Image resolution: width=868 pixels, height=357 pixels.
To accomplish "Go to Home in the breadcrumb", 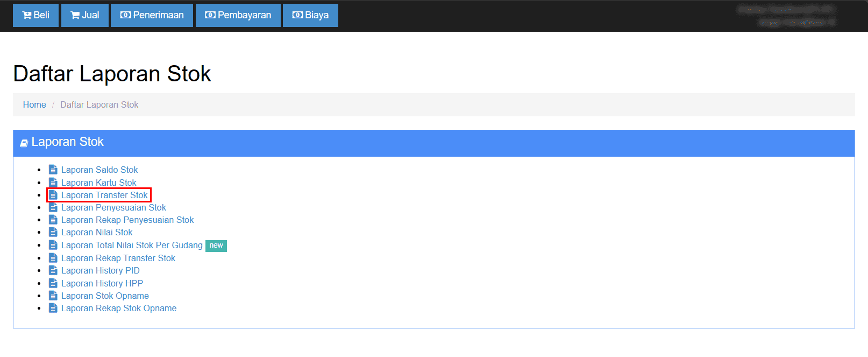I will [34, 104].
